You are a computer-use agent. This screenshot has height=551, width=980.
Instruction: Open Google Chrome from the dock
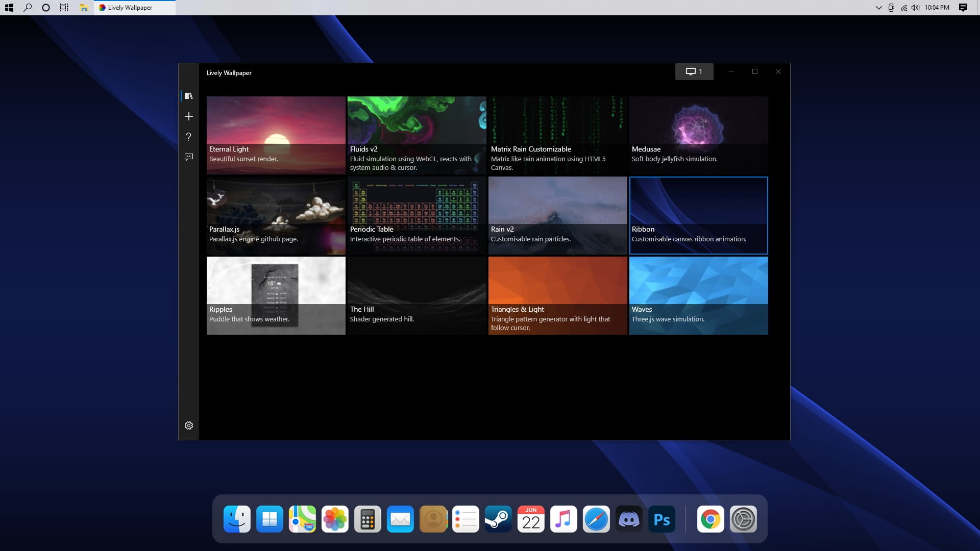[x=710, y=519]
